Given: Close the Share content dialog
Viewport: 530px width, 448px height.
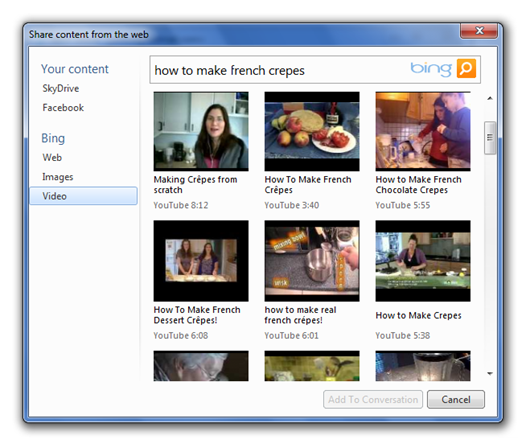Looking at the screenshot, I should point(479,31).
